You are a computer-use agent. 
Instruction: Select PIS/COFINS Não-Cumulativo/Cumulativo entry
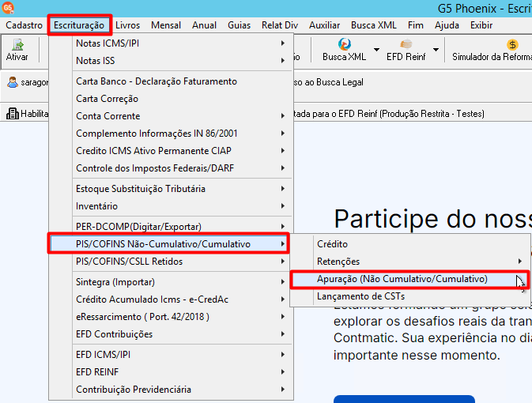[x=168, y=244]
